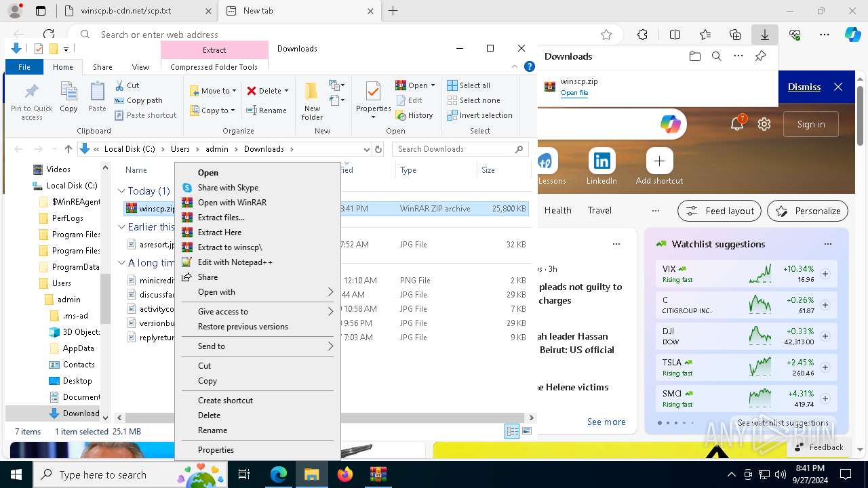Open WinRAR from the taskbar
The height and width of the screenshot is (488, 868).
378,474
